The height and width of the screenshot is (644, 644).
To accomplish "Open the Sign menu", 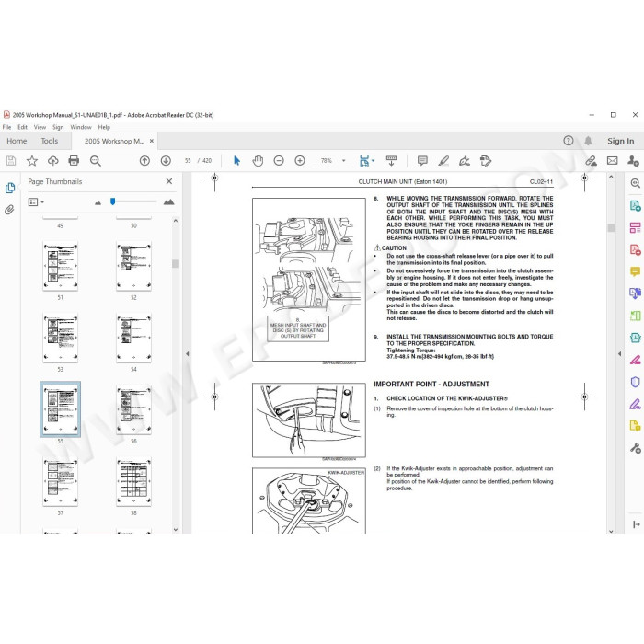I will click(x=58, y=127).
